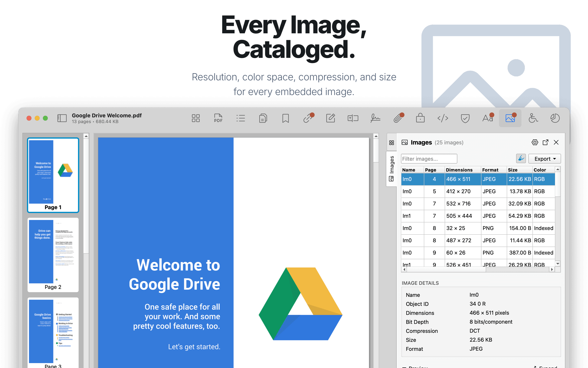This screenshot has height=368, width=588.
Task: Click the grid icon above Images tab
Action: point(391,143)
